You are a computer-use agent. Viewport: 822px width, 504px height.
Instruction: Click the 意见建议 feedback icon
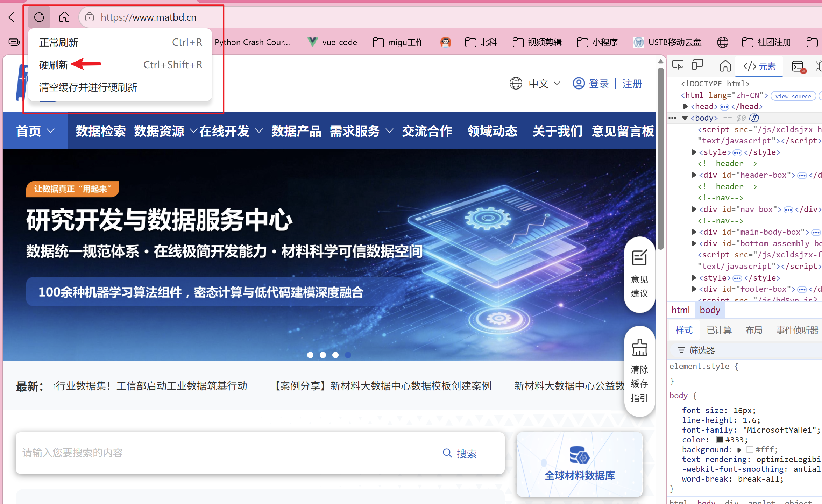coord(639,258)
